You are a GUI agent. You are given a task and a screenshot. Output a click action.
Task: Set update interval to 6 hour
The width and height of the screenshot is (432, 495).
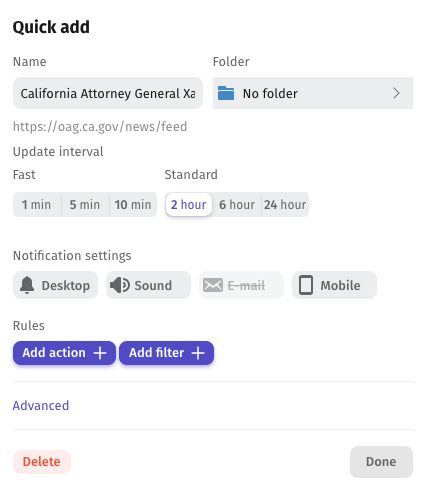(237, 204)
